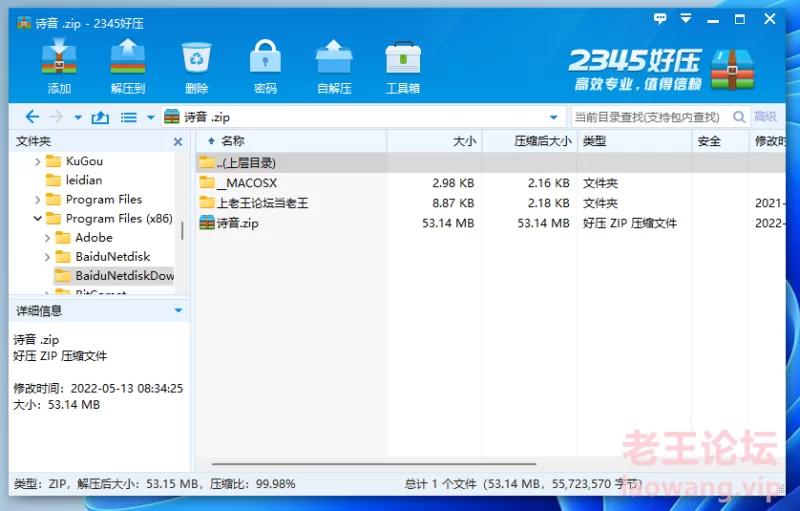The width and height of the screenshot is (800, 511).
Task: Click the magnifier search icon
Action: 739,117
